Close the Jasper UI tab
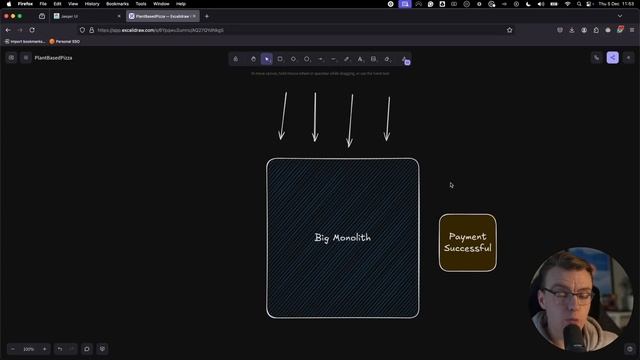Screen dimensions: 640x360 [x=119, y=16]
